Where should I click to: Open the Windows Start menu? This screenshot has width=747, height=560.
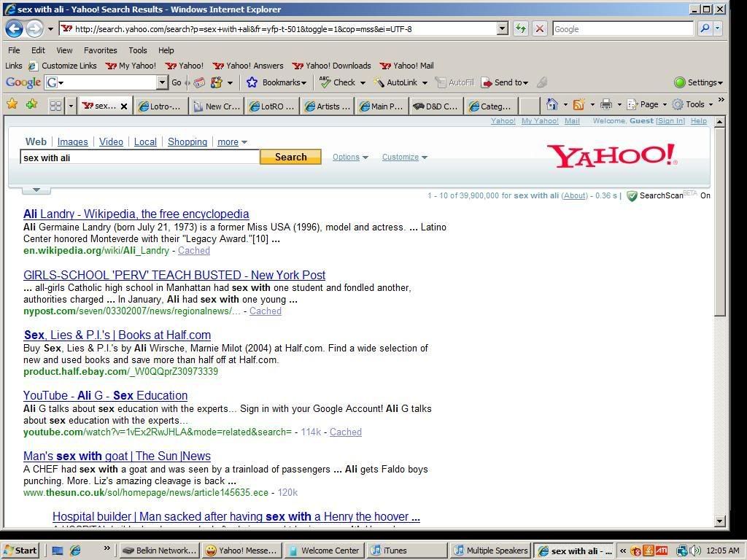click(20, 551)
